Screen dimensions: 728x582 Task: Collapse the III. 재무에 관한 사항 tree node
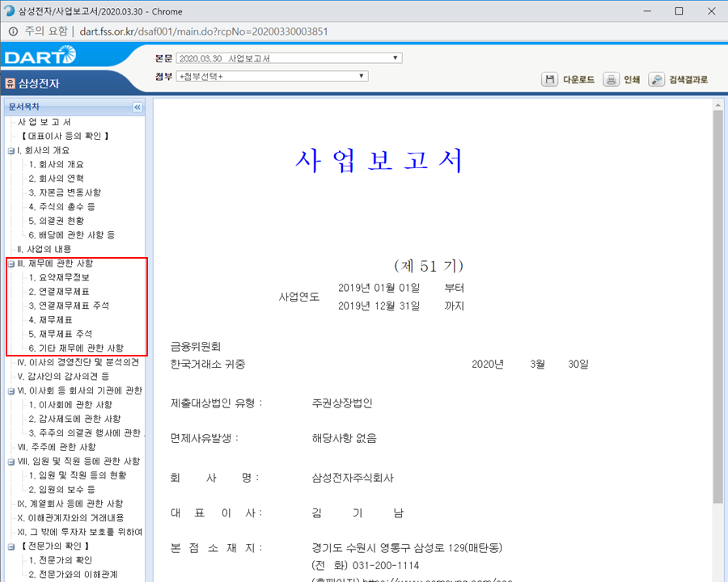tap(11, 264)
